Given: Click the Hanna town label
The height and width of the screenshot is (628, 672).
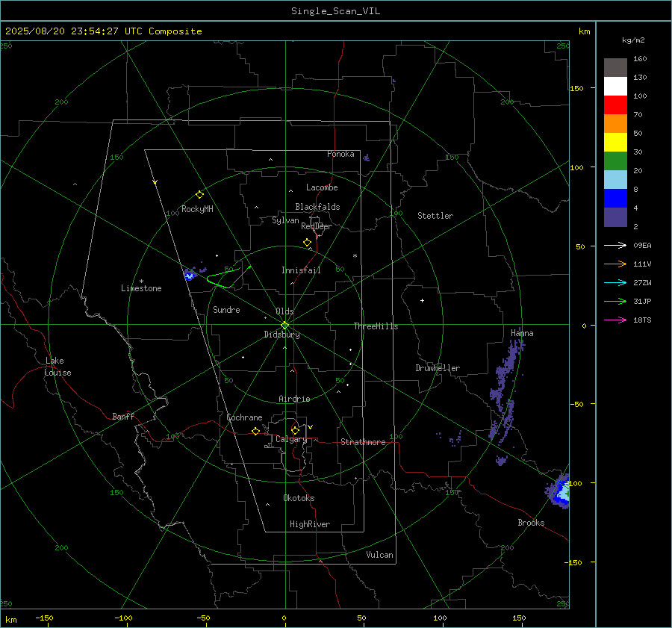Looking at the screenshot, I should pos(522,333).
